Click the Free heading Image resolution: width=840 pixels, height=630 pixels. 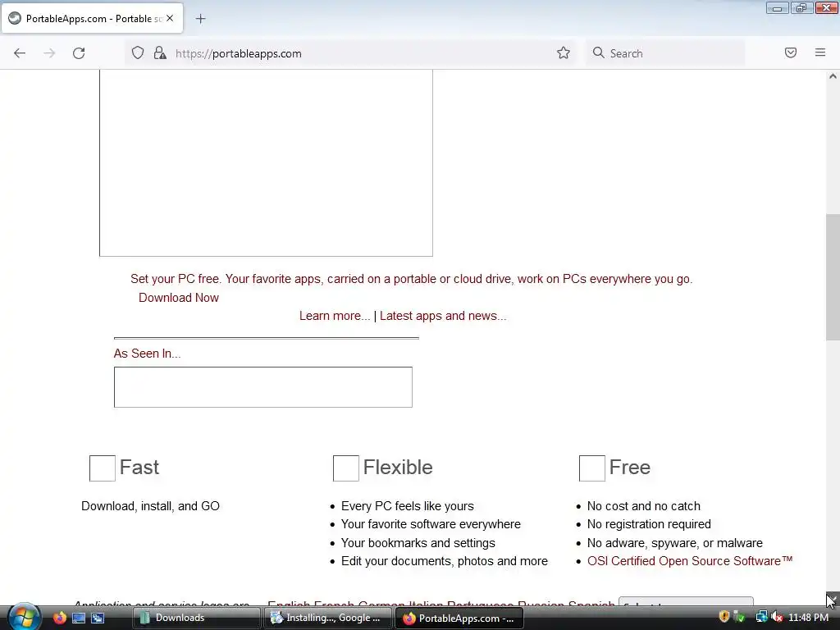pos(630,467)
